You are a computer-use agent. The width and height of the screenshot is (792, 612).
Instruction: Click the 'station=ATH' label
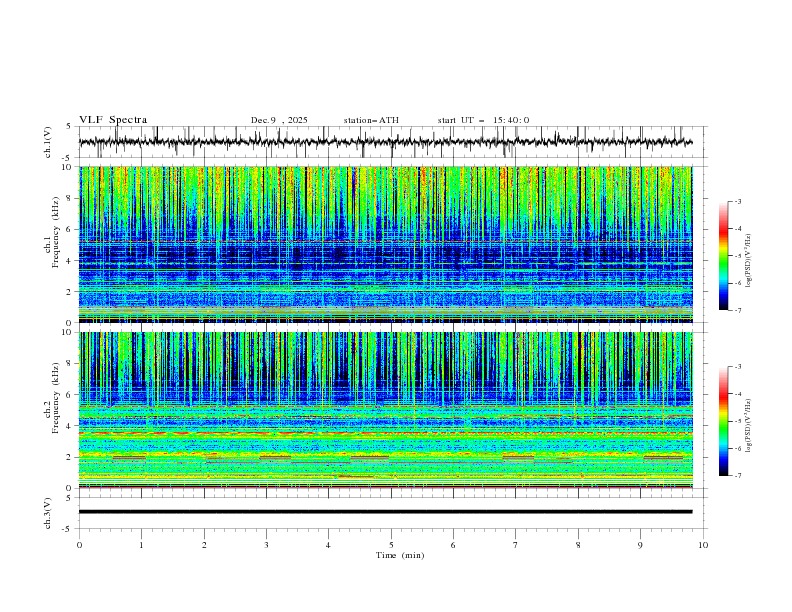coord(371,120)
